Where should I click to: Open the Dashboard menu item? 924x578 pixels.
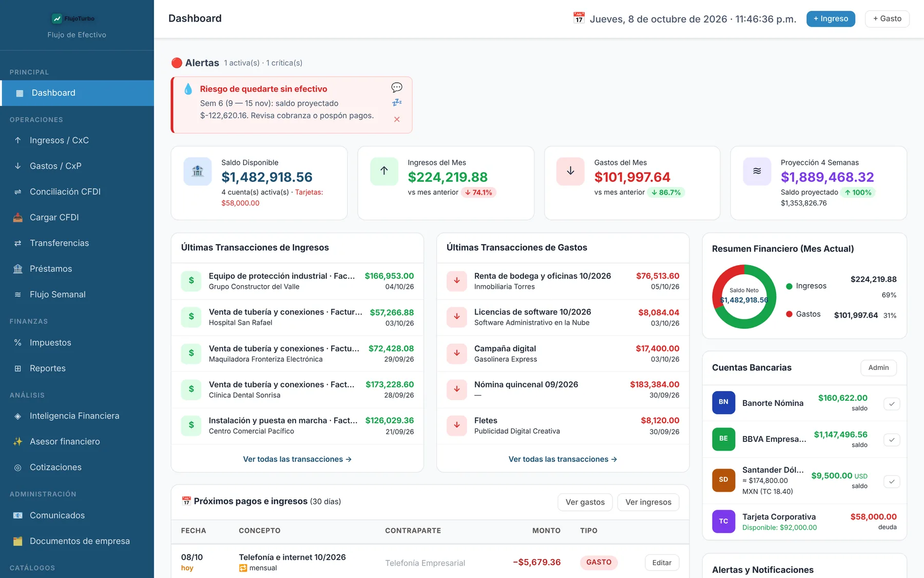77,93
